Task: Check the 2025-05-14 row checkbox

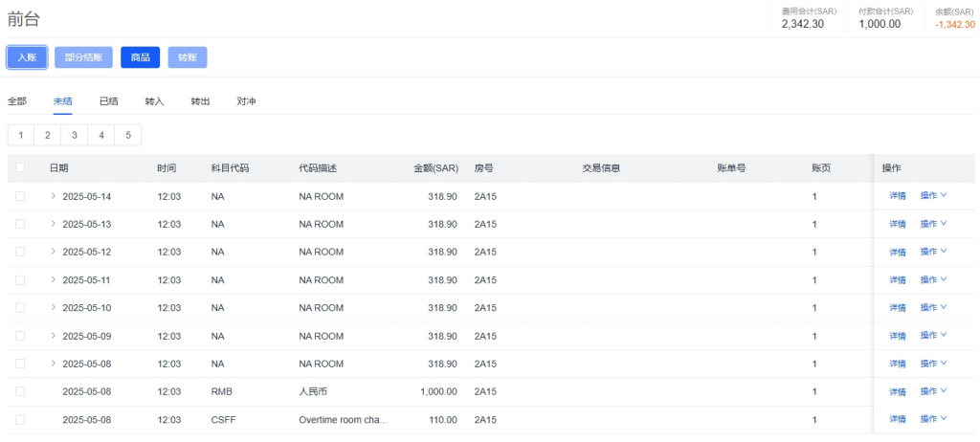Action: point(20,196)
